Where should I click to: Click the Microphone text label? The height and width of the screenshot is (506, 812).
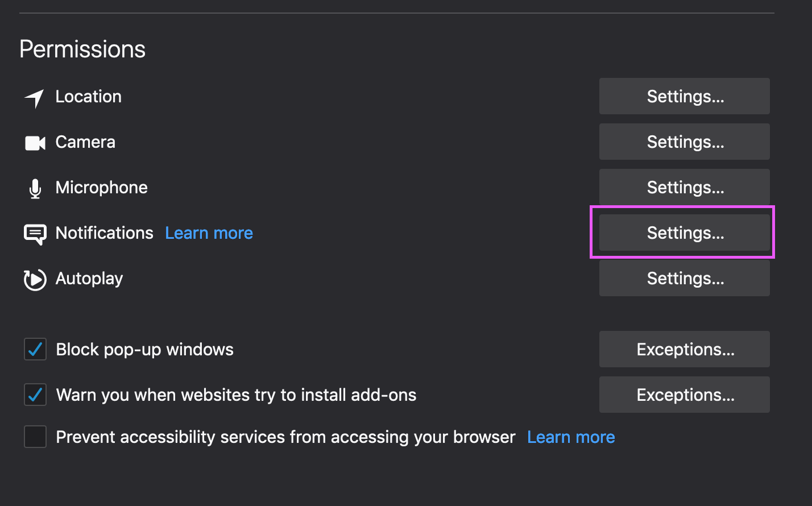(x=101, y=188)
